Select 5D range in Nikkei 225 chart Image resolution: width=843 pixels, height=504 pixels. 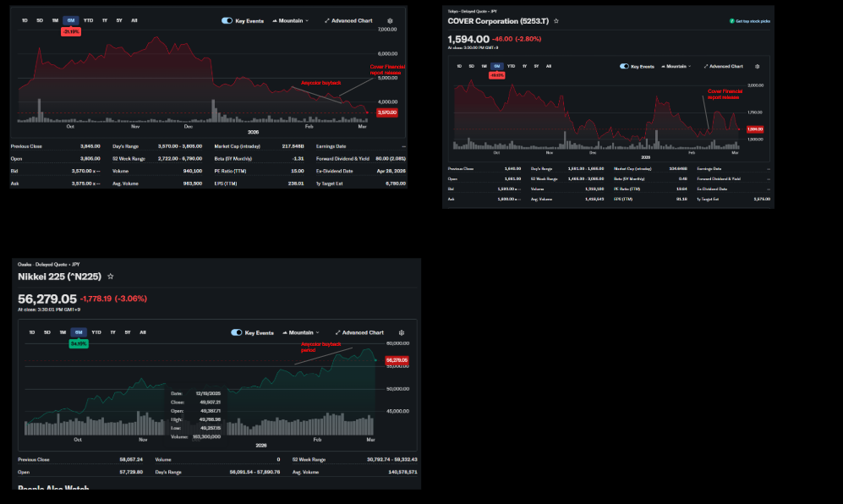47,332
